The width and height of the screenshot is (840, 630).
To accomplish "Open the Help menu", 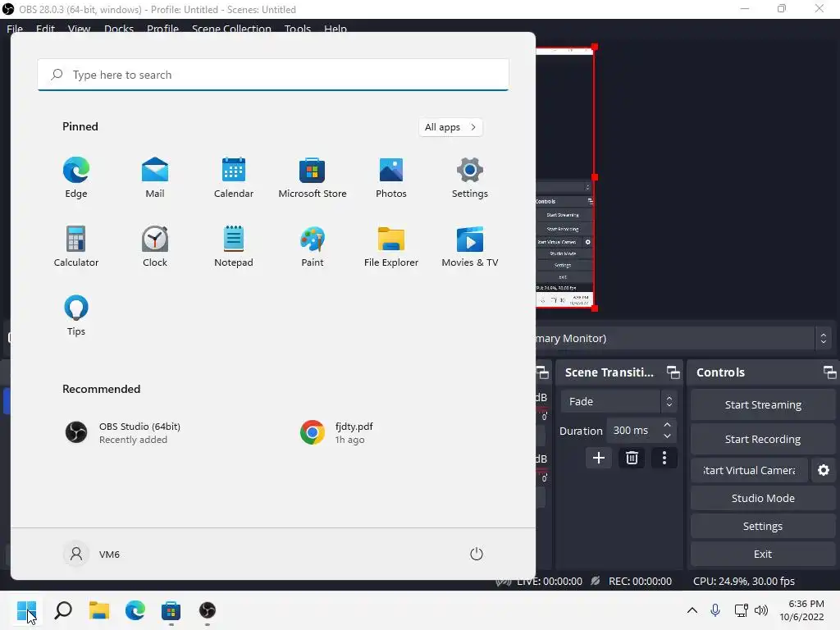I will point(336,29).
